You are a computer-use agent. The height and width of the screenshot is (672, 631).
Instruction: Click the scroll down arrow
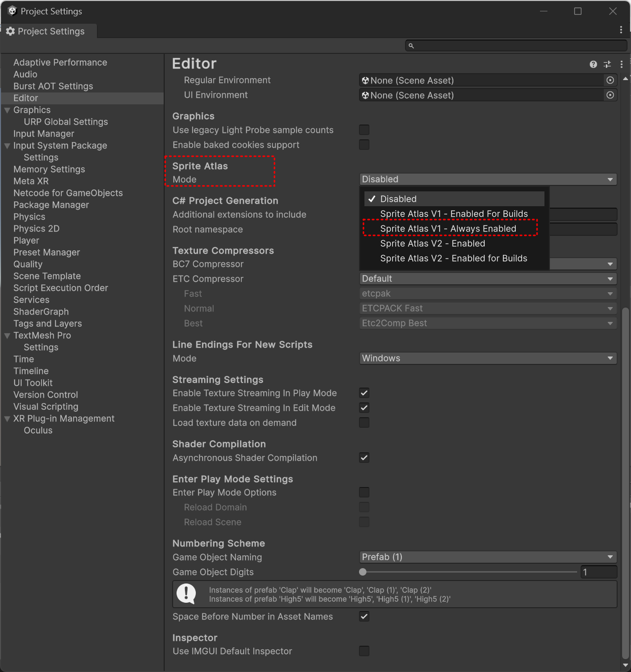(626, 665)
